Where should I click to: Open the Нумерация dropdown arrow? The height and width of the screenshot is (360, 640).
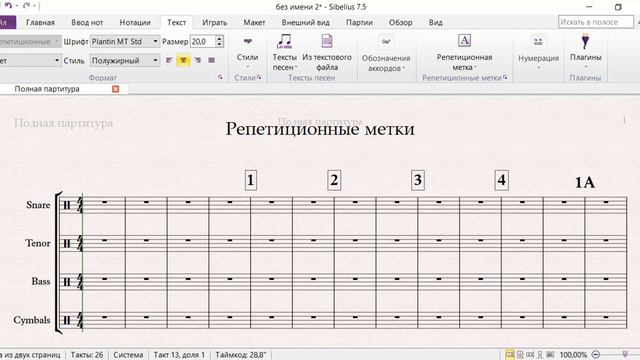coord(538,68)
